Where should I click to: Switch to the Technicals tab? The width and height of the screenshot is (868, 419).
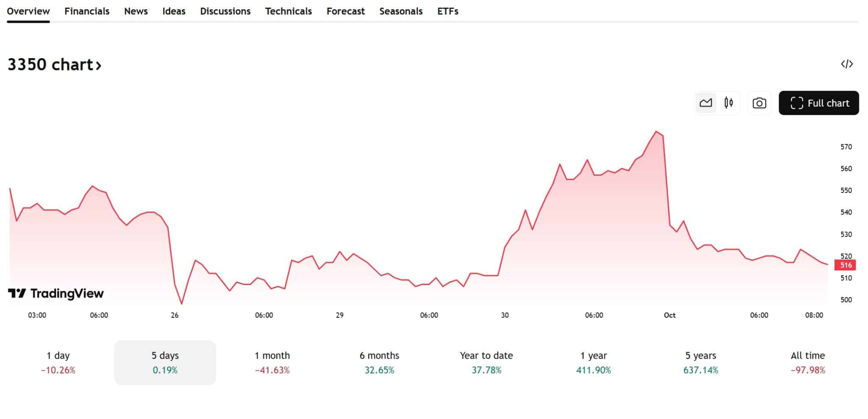288,11
